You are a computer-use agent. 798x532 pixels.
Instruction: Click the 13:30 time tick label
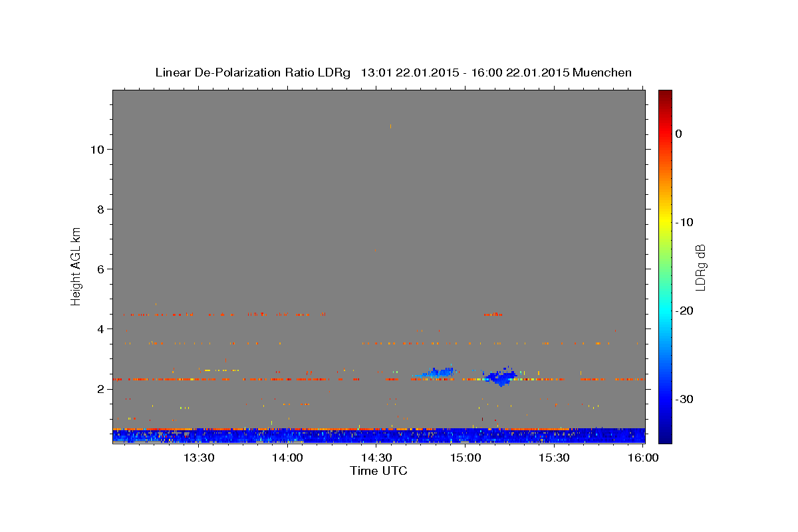[x=198, y=458]
